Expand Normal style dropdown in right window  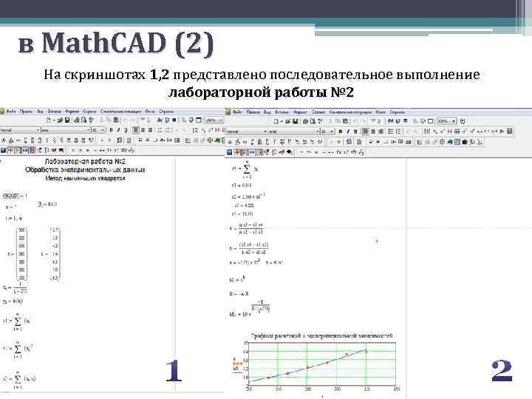[x=265, y=132]
